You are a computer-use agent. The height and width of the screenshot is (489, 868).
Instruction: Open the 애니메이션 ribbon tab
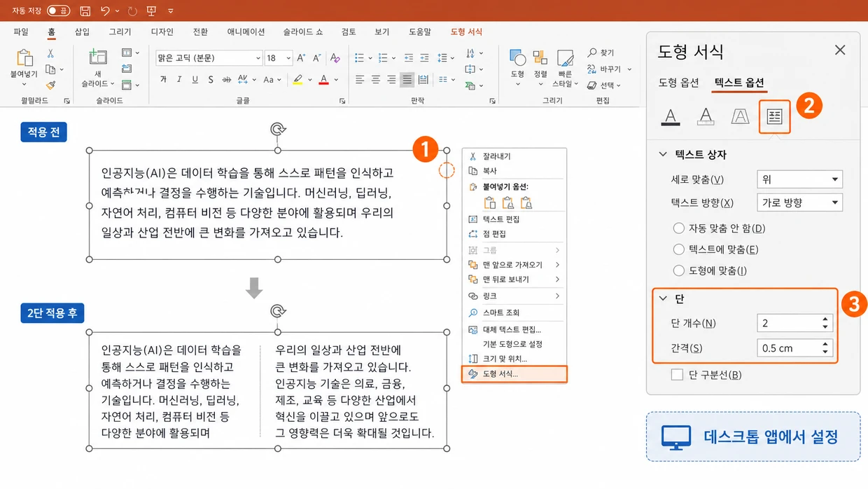246,32
